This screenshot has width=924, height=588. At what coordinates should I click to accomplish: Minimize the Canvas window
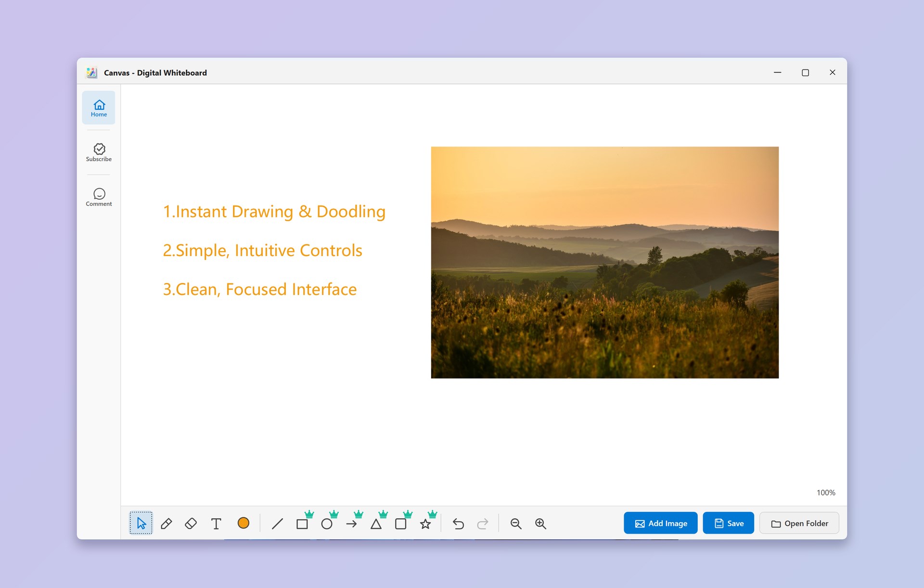[777, 73]
